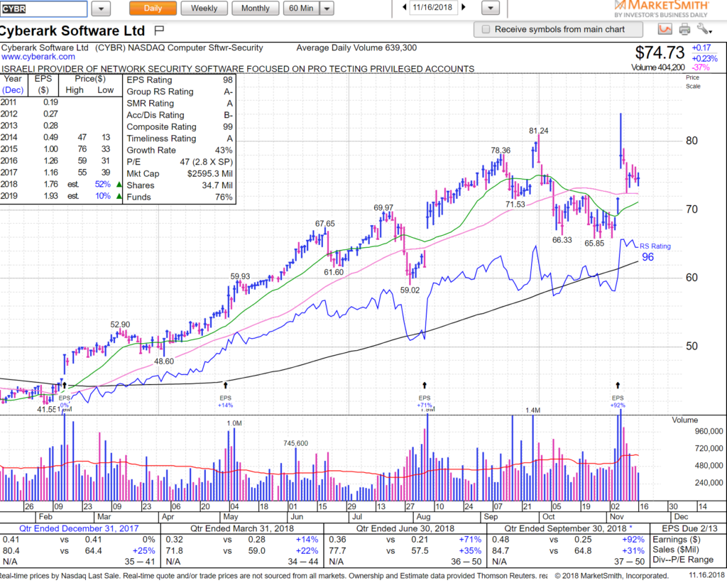This screenshot has height=588, width=727.
Task: Click the 81.24 high price label
Action: point(539,131)
